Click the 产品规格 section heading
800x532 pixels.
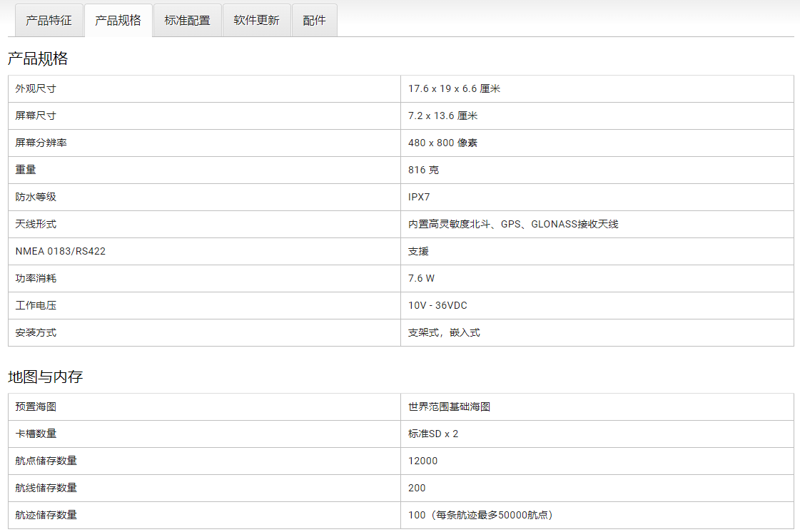point(38,59)
